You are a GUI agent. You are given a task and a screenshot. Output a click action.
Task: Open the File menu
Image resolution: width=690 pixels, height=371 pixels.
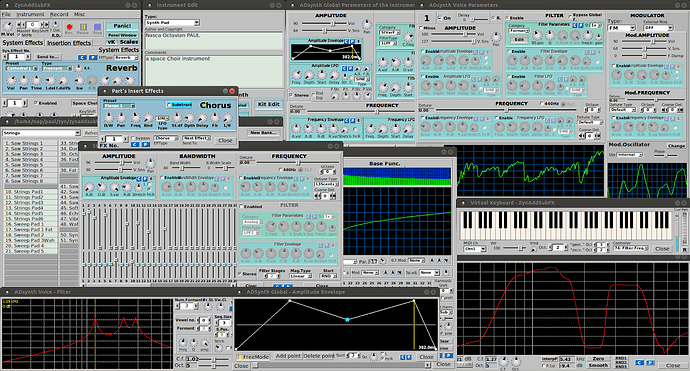pos(7,14)
